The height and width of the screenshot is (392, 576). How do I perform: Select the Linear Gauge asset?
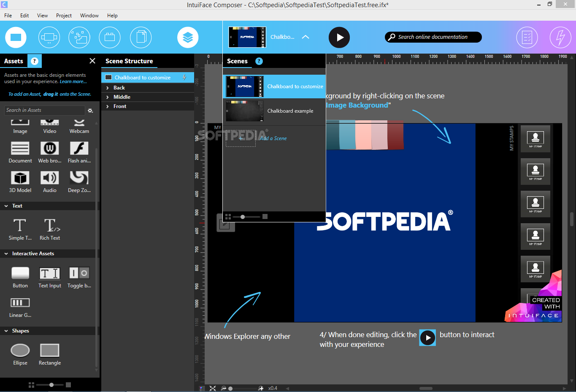pos(20,307)
